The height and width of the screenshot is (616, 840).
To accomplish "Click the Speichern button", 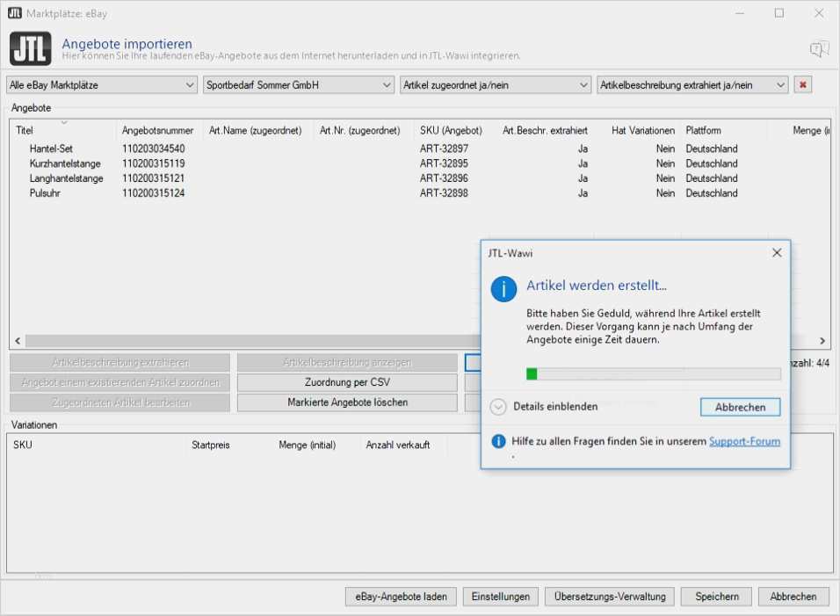I will coord(717,597).
